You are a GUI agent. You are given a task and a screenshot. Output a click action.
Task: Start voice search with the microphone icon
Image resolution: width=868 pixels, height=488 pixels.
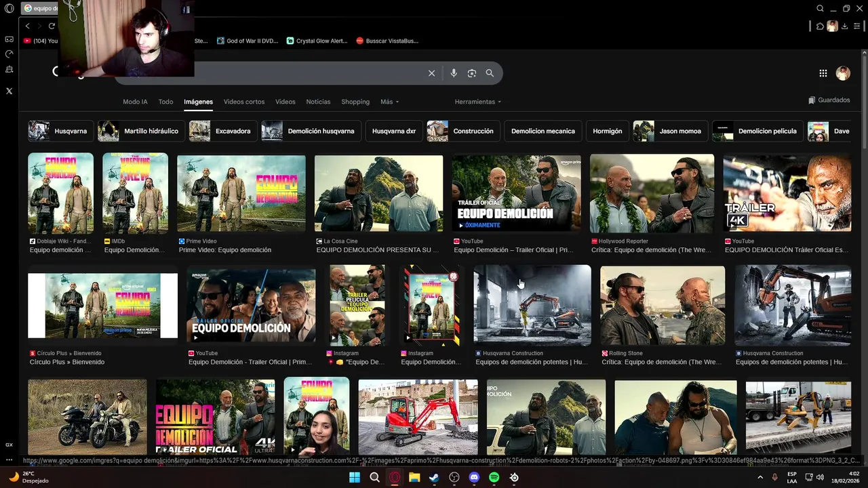(x=454, y=73)
